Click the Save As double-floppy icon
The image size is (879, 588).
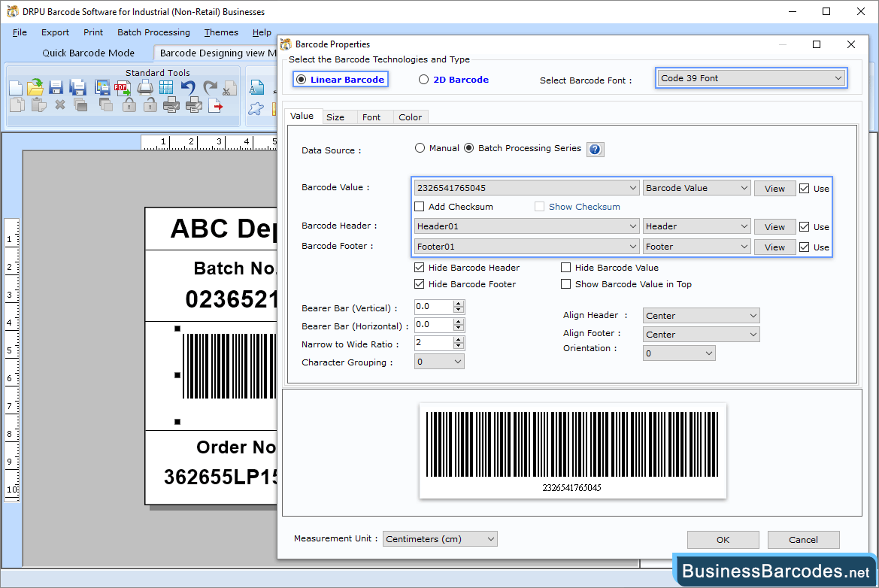[x=77, y=87]
